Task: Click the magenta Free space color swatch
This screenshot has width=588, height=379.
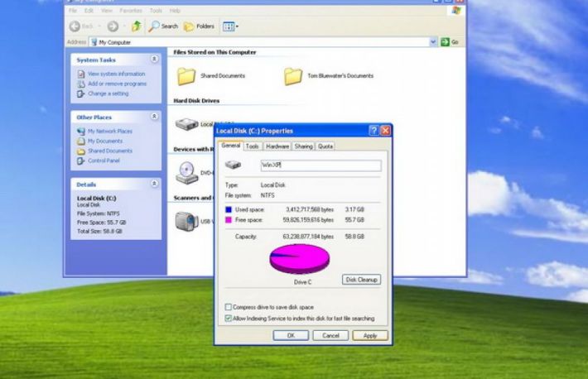Action: click(229, 221)
